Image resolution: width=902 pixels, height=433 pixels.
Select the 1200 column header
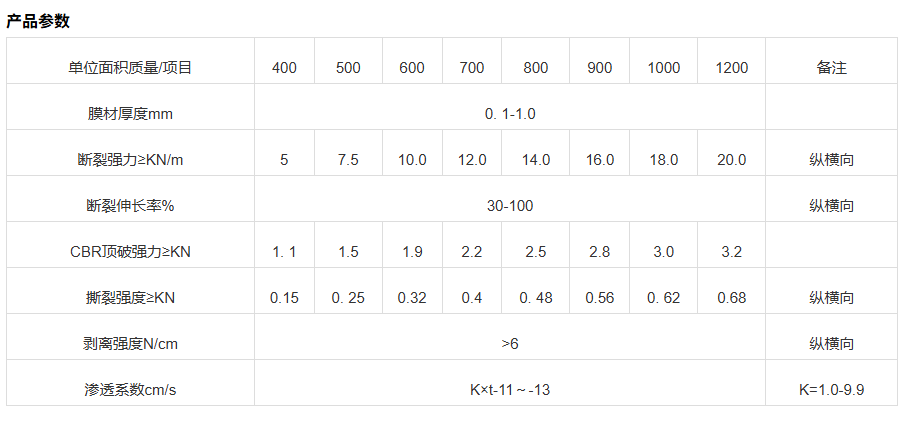click(731, 68)
